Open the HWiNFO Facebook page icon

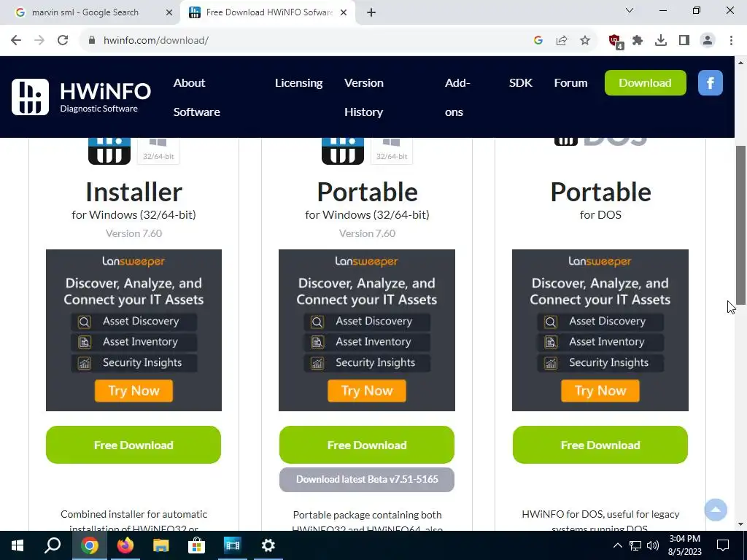710,83
